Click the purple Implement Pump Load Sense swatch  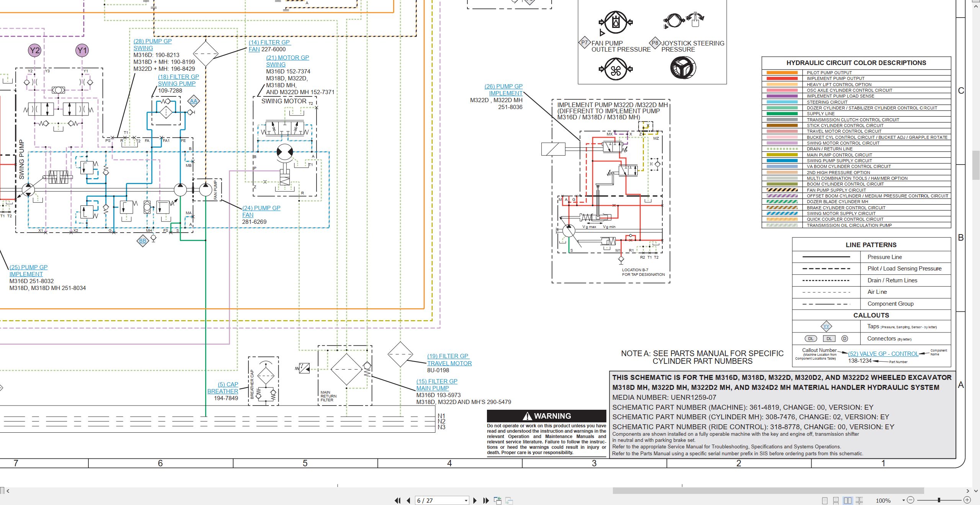pyautogui.click(x=782, y=96)
